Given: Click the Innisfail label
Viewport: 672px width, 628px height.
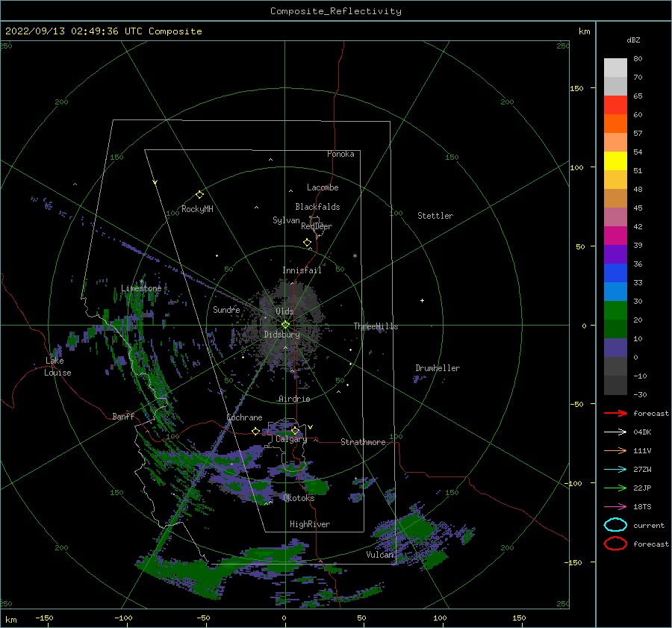Looking at the screenshot, I should [302, 270].
